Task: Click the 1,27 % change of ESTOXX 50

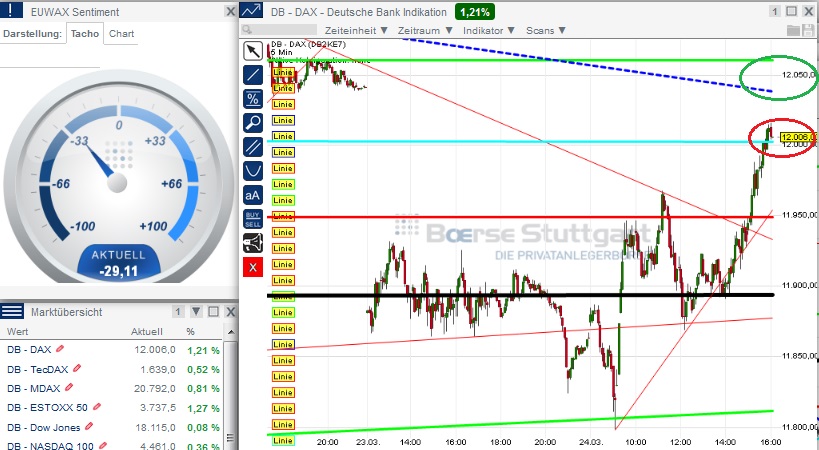Action: 203,408
